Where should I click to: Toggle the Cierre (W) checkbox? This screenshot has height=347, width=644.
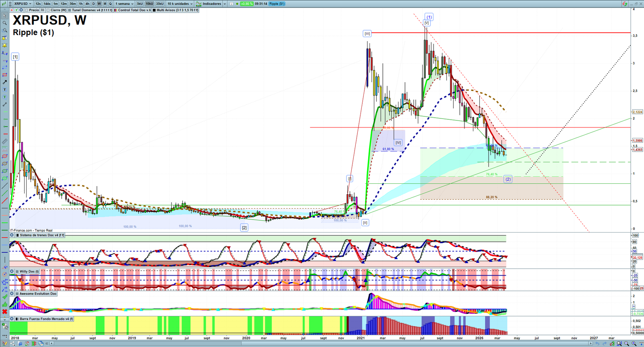48,10
